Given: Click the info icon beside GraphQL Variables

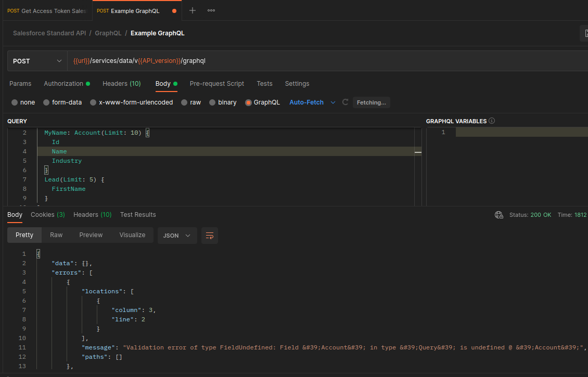Looking at the screenshot, I should [492, 121].
